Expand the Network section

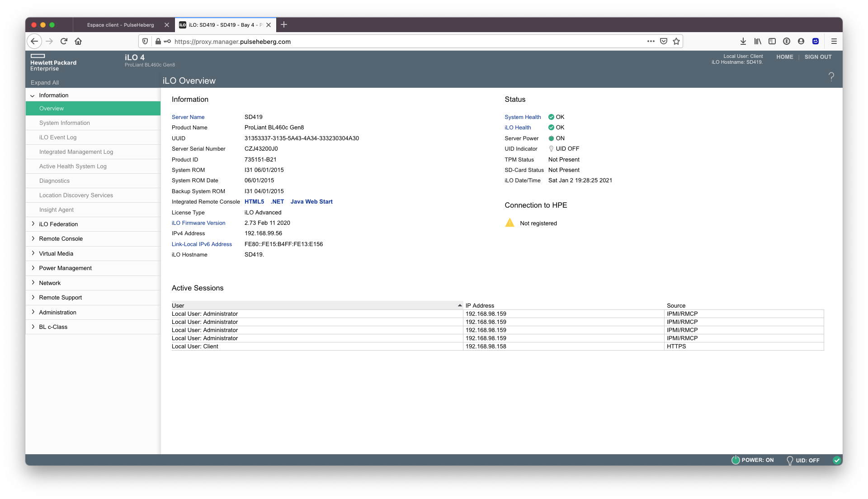(x=33, y=283)
